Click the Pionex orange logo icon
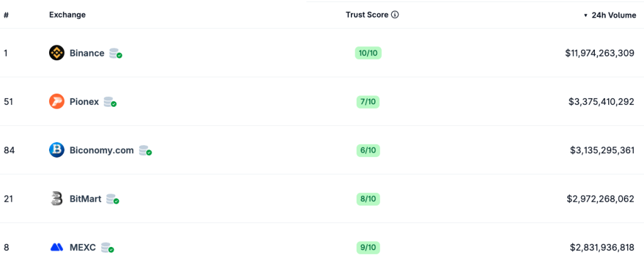 pos(57,102)
